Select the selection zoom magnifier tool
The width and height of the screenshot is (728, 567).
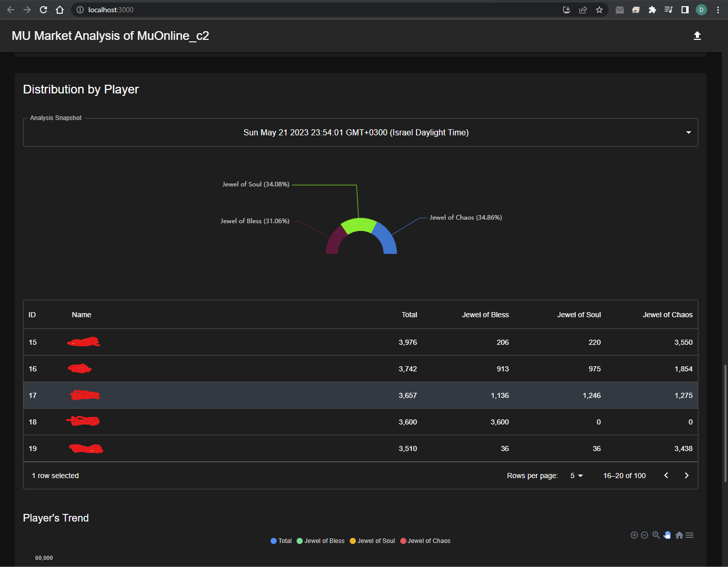click(656, 535)
